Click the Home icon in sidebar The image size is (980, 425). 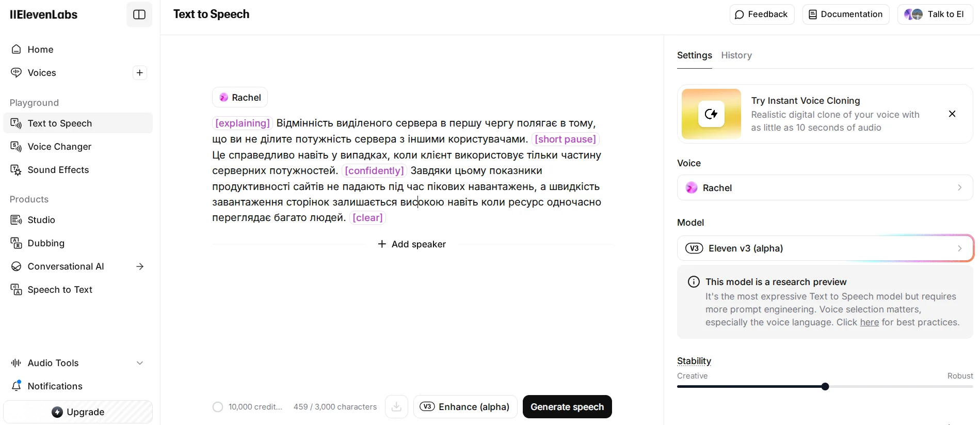tap(17, 50)
